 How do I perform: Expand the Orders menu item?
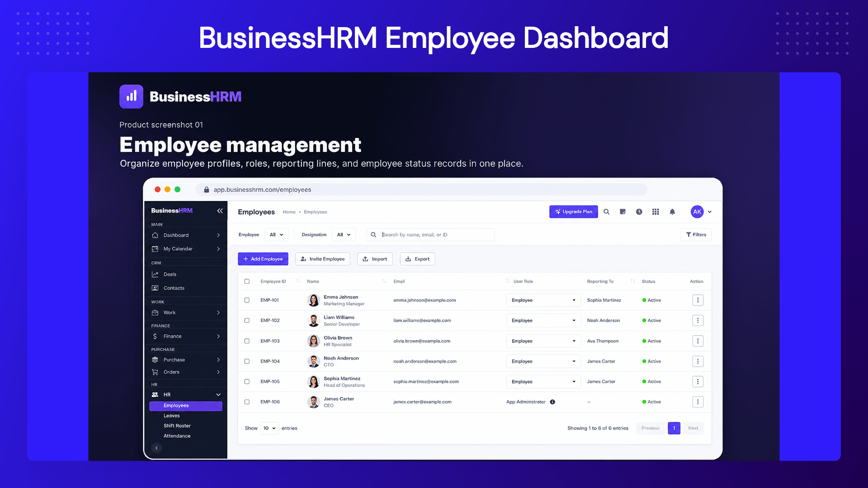pos(218,372)
